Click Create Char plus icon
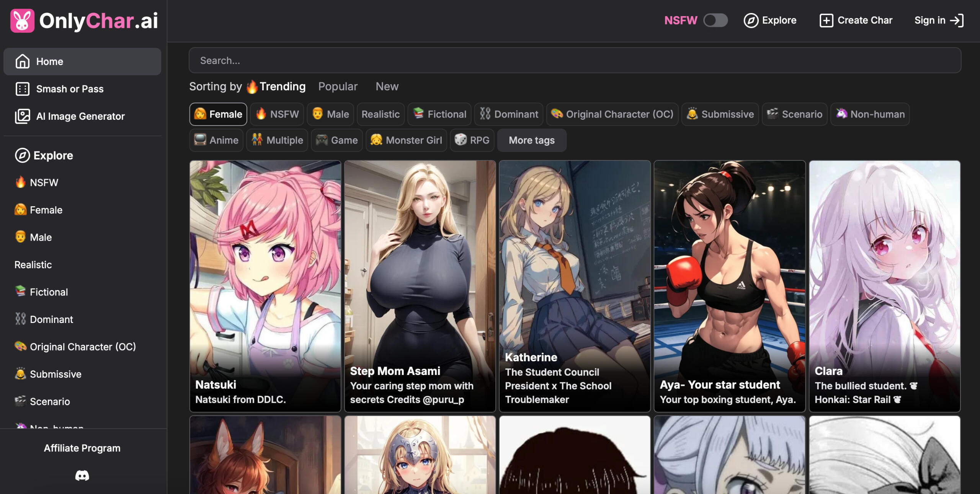The width and height of the screenshot is (980, 494). click(x=826, y=20)
